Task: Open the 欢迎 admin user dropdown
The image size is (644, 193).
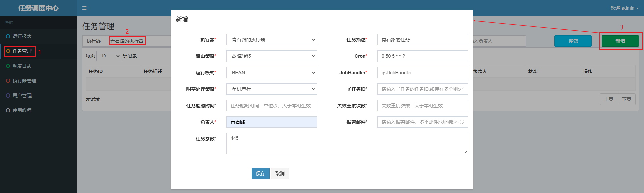Action: (625, 8)
